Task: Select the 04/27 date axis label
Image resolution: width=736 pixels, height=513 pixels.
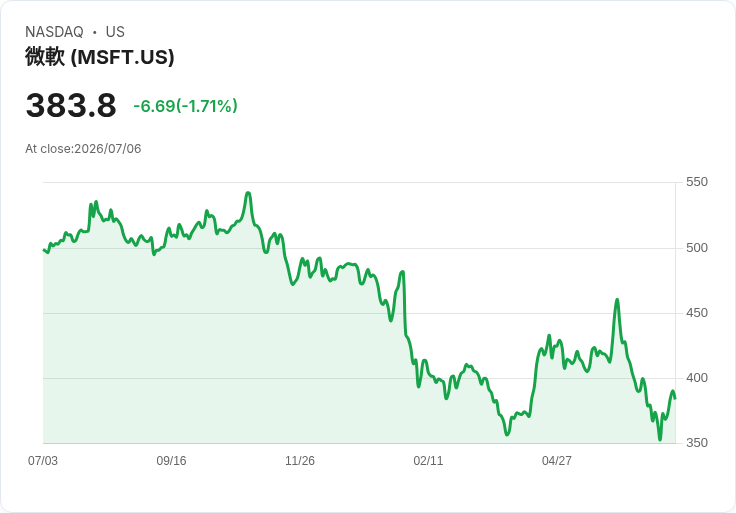Action: [x=557, y=460]
